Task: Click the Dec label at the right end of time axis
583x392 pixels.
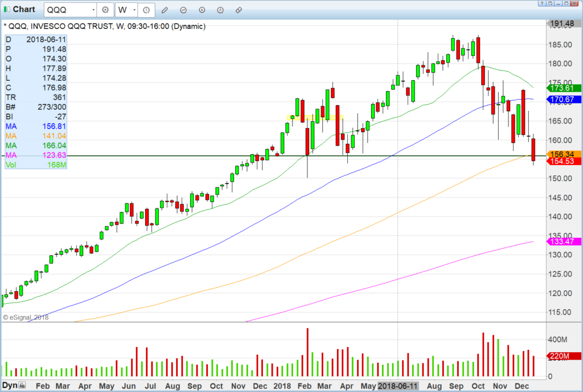Action: [x=522, y=386]
